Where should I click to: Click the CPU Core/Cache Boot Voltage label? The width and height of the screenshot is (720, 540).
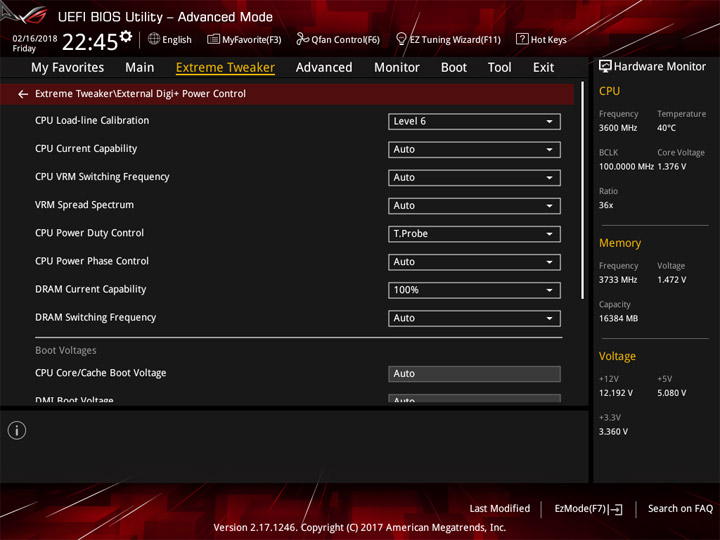tap(101, 373)
